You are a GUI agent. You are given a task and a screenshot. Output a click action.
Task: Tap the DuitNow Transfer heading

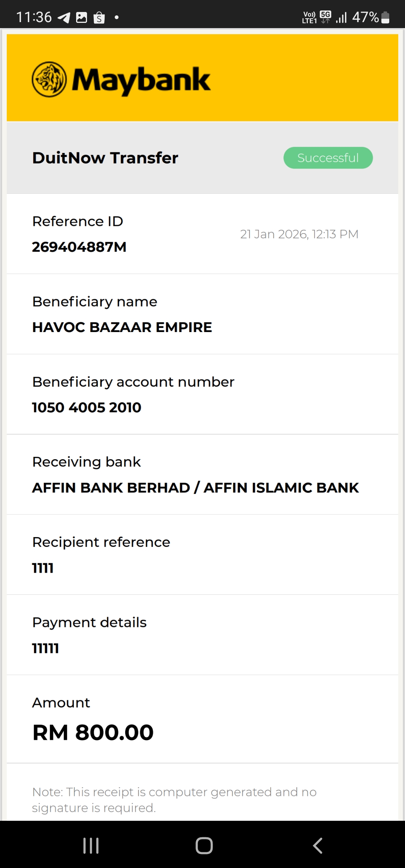click(x=105, y=158)
